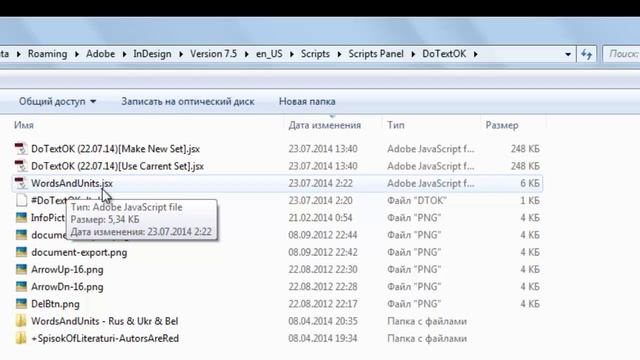Select the WordsAndUnits.jsx file name
Viewport: 640px width, 360px height.
tap(72, 183)
